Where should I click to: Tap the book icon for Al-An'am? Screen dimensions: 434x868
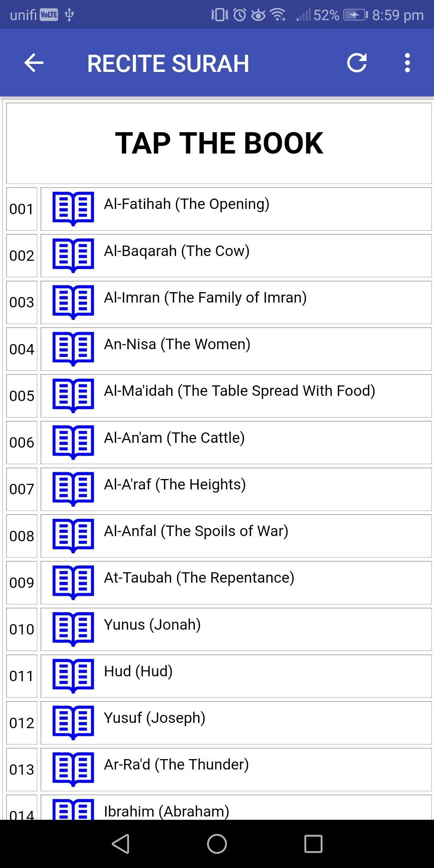(73, 442)
